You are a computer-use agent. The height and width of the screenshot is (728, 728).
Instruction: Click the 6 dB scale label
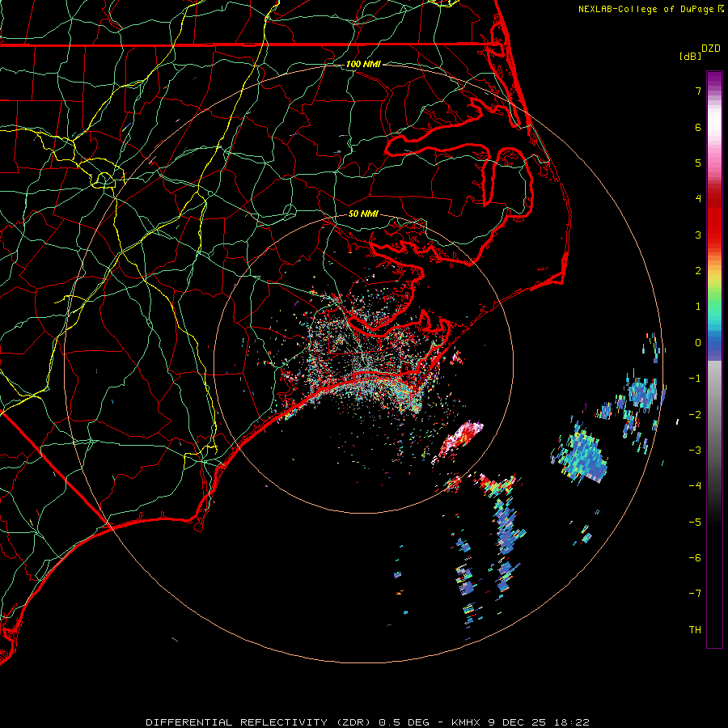(x=698, y=127)
